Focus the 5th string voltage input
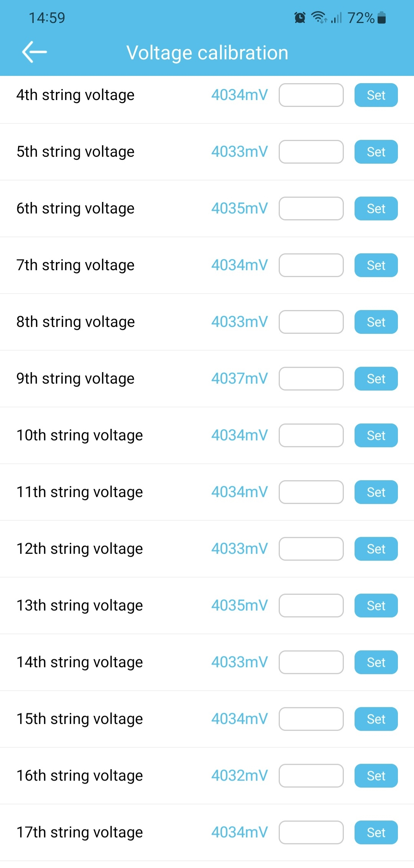414x868 pixels. [311, 152]
